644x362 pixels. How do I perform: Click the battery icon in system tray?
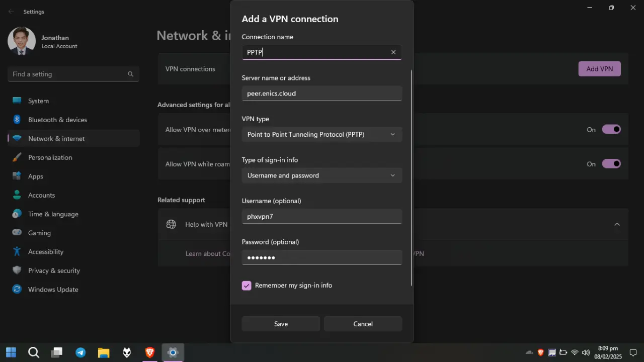tap(563, 352)
